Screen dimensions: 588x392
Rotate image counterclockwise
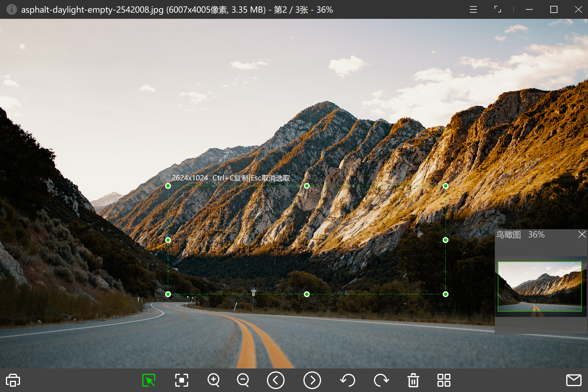click(x=348, y=380)
